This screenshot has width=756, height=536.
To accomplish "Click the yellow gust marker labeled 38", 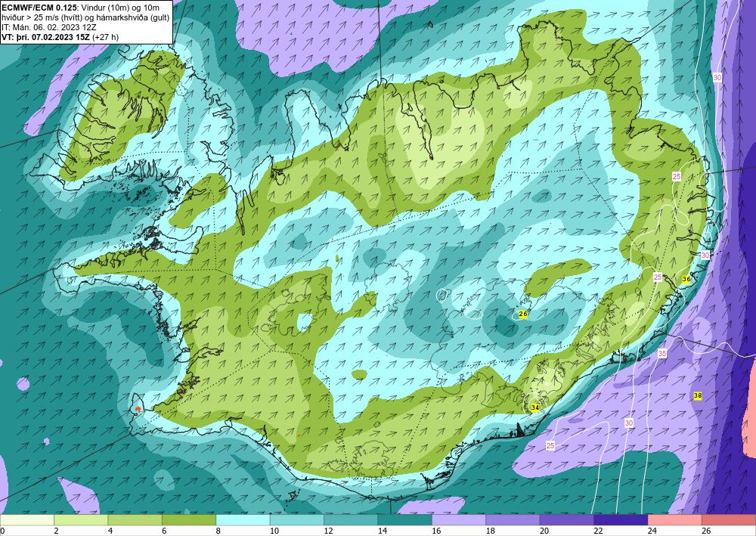I will tap(697, 395).
